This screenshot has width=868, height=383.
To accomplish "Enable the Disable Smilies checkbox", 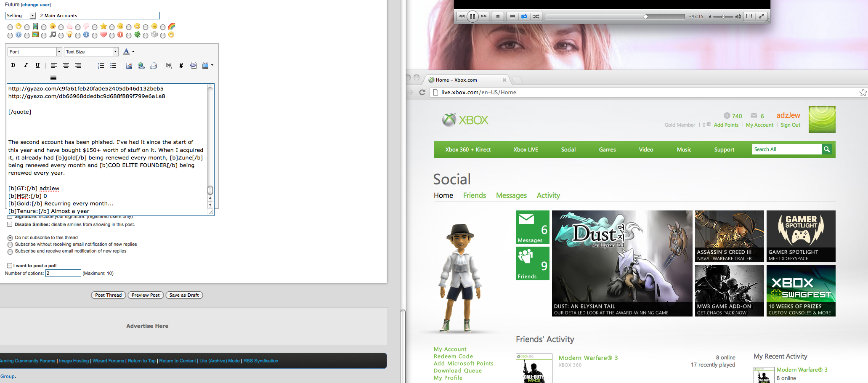I will 10,225.
